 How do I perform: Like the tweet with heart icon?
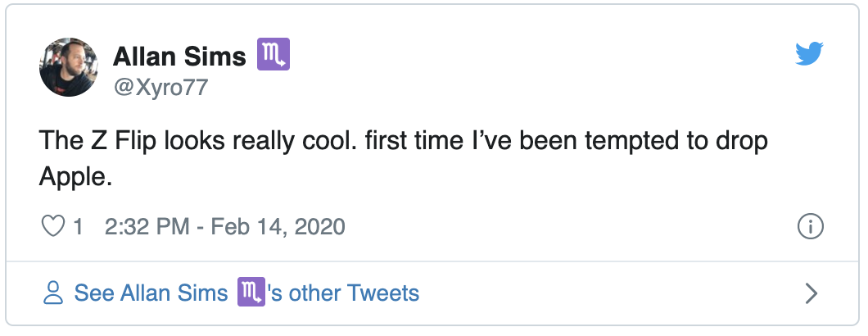tap(53, 226)
